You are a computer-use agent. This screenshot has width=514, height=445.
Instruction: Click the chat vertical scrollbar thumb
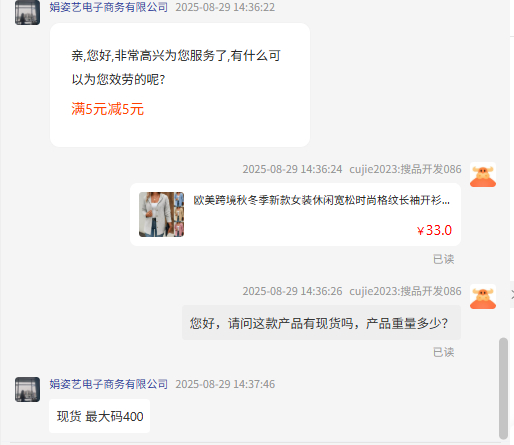[503, 388]
